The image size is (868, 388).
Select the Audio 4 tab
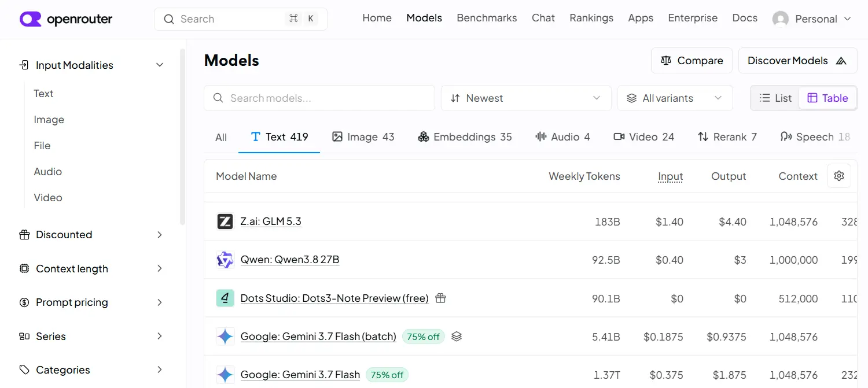tap(562, 137)
